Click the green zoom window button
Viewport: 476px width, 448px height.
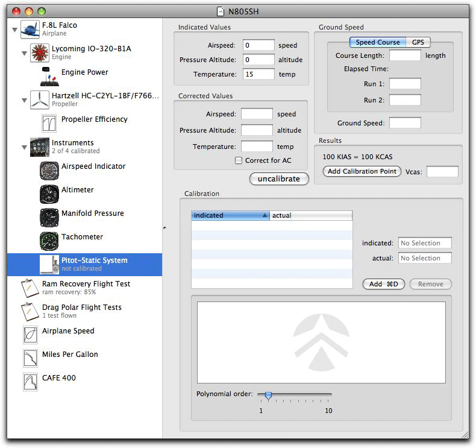pyautogui.click(x=42, y=11)
